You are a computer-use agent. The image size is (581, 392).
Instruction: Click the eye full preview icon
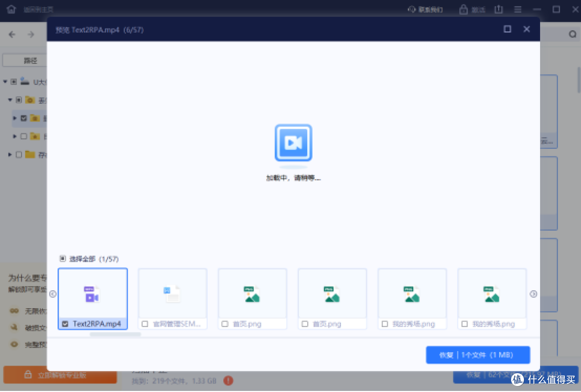pyautogui.click(x=14, y=344)
